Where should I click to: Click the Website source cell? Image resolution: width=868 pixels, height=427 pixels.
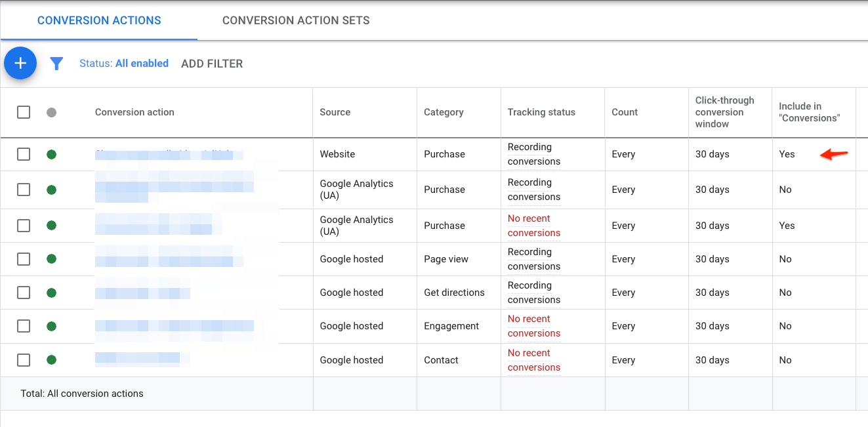[x=337, y=154]
